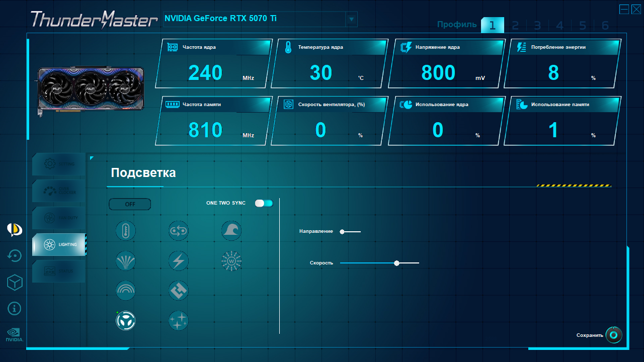Switch to profile 4
The width and height of the screenshot is (644, 362).
click(560, 26)
